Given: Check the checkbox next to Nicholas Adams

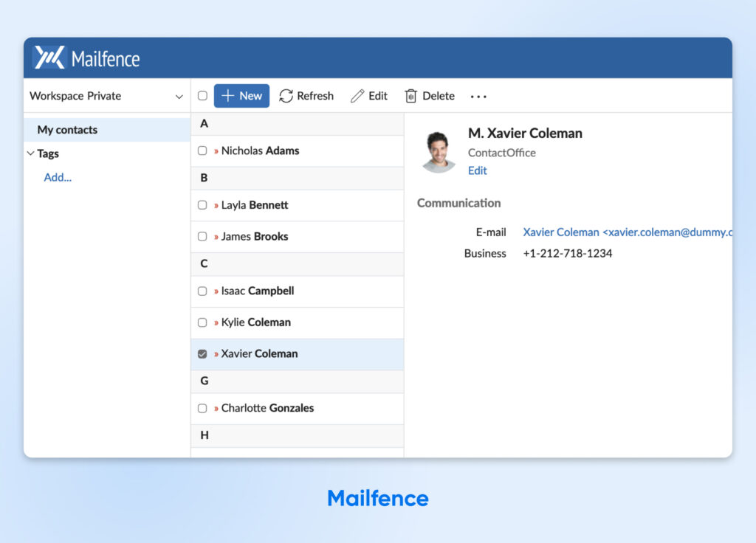Looking at the screenshot, I should [x=202, y=150].
